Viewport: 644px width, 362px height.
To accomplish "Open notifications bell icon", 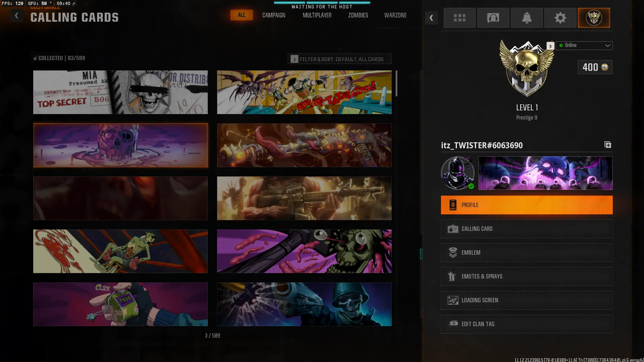I will coord(527,18).
